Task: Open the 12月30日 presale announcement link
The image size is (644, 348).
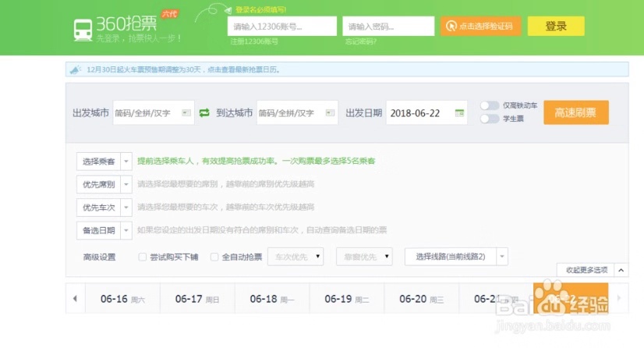Action: pyautogui.click(x=183, y=69)
